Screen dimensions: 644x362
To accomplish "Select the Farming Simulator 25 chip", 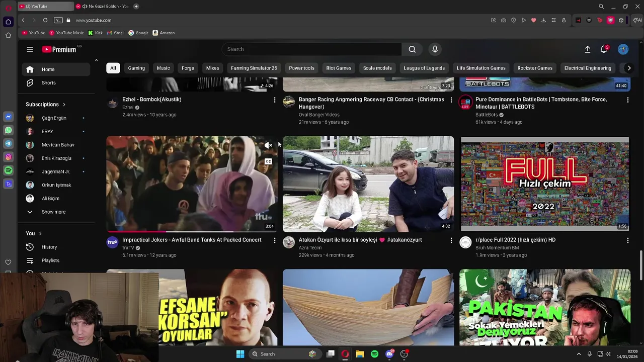I will click(254, 68).
